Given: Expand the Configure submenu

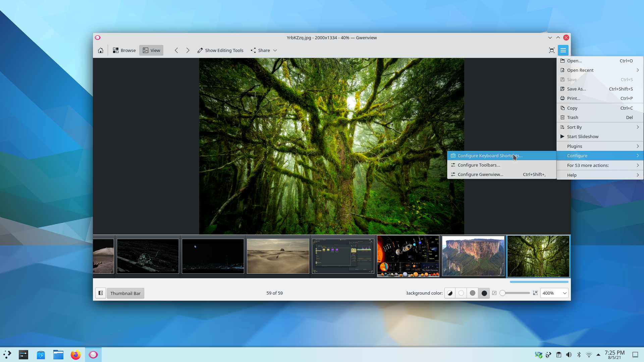Looking at the screenshot, I should pyautogui.click(x=599, y=156).
